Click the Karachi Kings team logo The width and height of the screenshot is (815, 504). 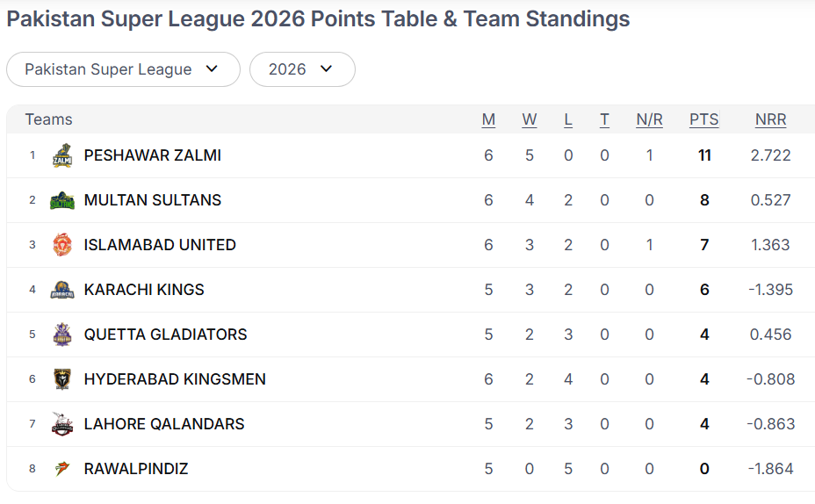61,290
